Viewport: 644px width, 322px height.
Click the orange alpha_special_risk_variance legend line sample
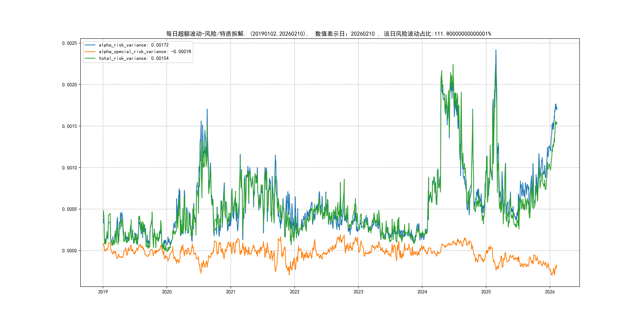point(90,52)
